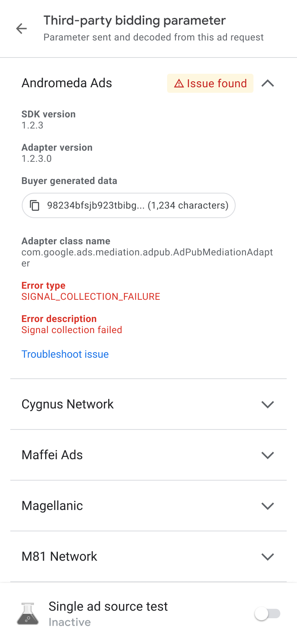This screenshot has height=644, width=297.
Task: Click the flask icon for ad source test
Action: [x=28, y=614]
